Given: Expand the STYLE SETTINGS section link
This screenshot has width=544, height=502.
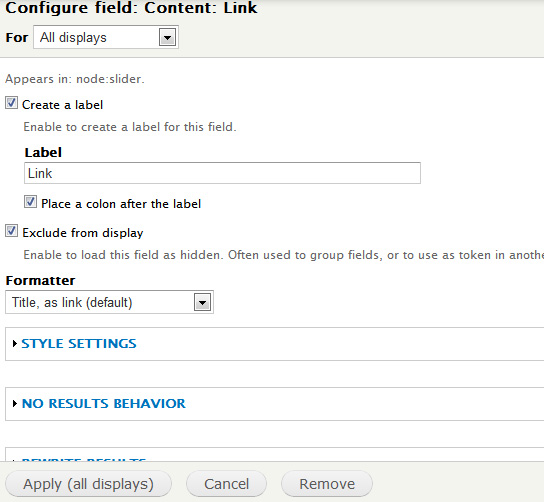Looking at the screenshot, I should [79, 343].
